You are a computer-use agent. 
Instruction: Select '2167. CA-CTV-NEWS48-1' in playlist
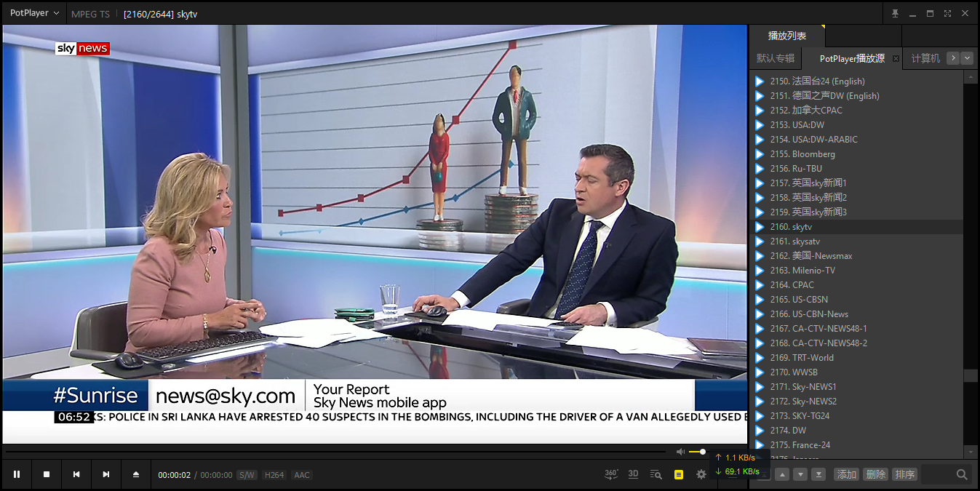click(856, 329)
